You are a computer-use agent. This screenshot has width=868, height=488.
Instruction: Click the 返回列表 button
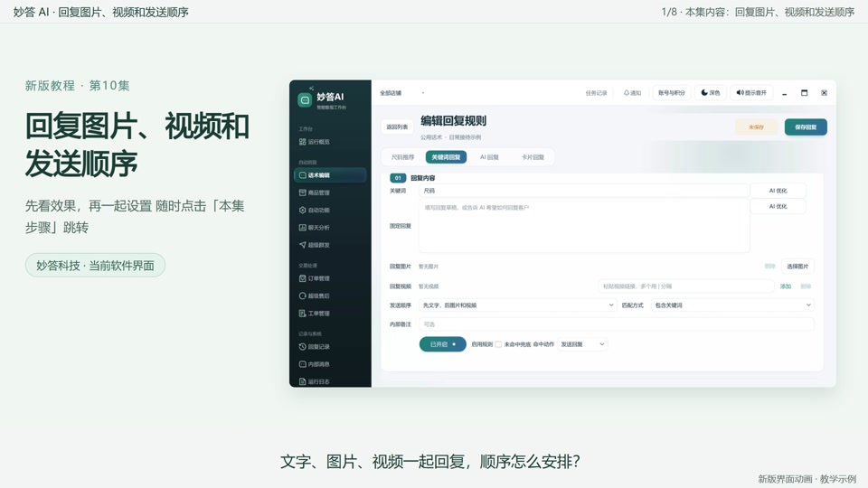click(x=397, y=127)
